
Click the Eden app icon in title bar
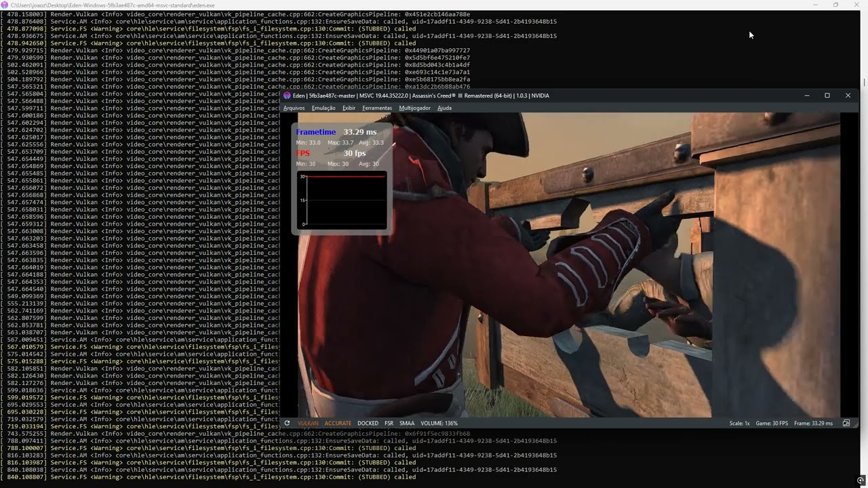coord(288,96)
